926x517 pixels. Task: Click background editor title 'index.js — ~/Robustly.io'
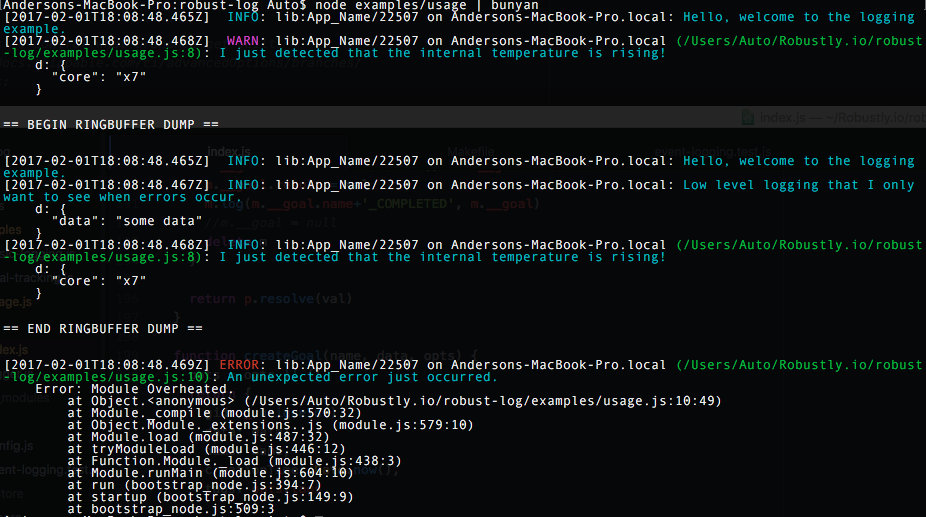tap(843, 118)
